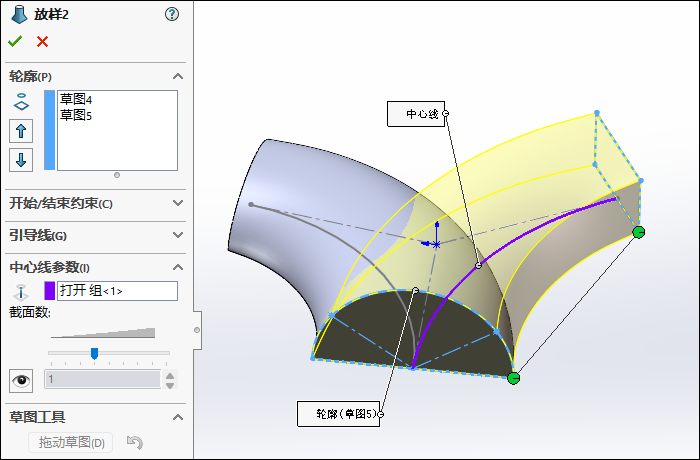Open help for 放样2 feature

[x=172, y=14]
